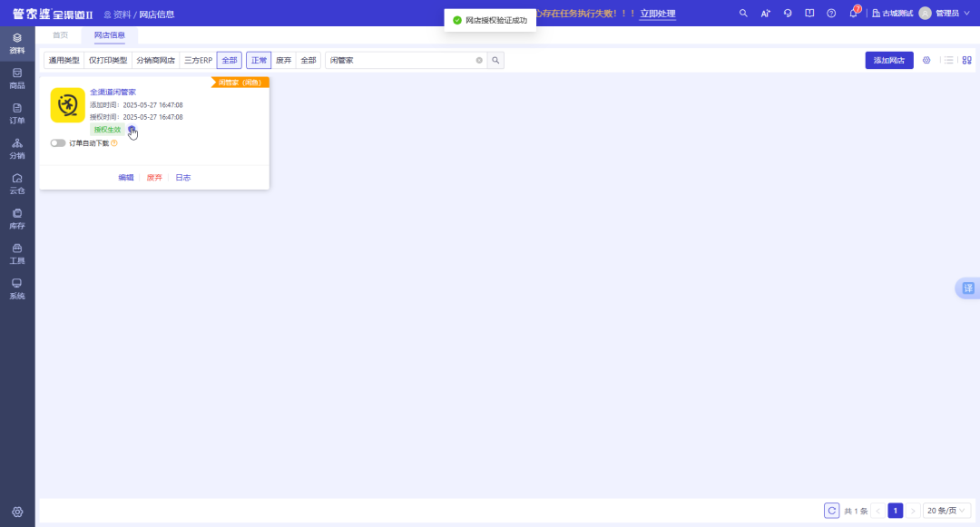Filter by 三方ERP
This screenshot has height=527, width=980.
[198, 61]
